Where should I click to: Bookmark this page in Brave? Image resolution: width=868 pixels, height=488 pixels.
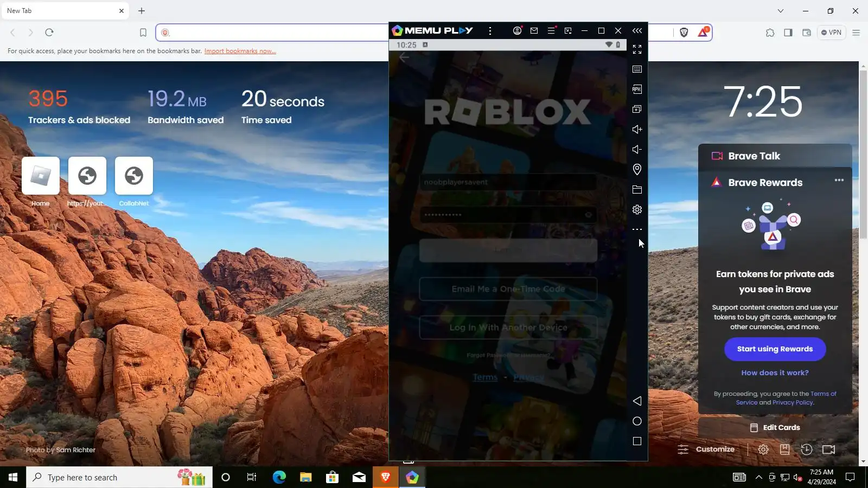click(x=143, y=33)
